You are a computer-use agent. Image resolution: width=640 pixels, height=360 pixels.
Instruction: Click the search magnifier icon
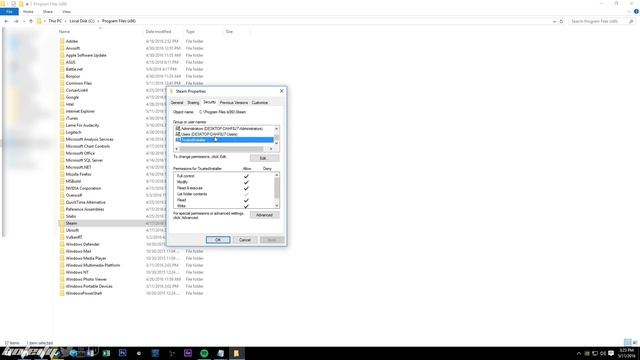(x=631, y=21)
